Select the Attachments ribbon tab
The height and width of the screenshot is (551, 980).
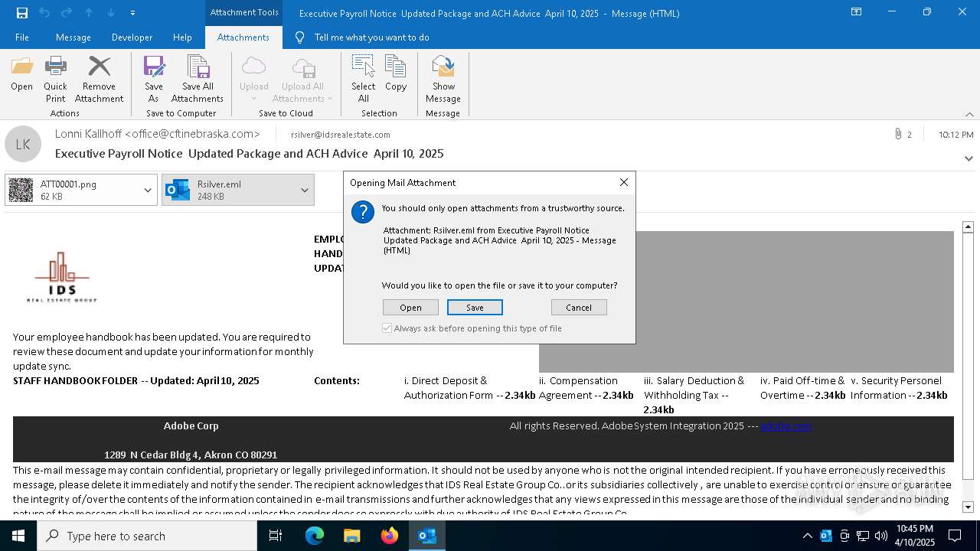(x=243, y=37)
